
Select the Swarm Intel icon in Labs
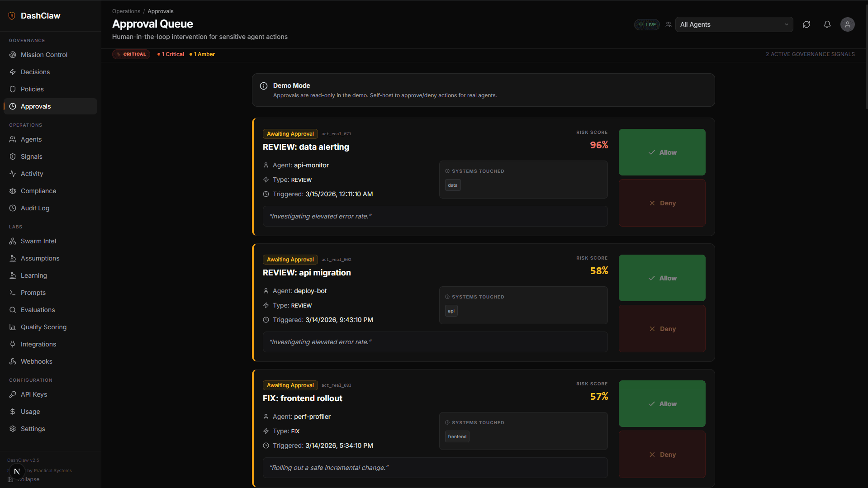click(x=13, y=241)
